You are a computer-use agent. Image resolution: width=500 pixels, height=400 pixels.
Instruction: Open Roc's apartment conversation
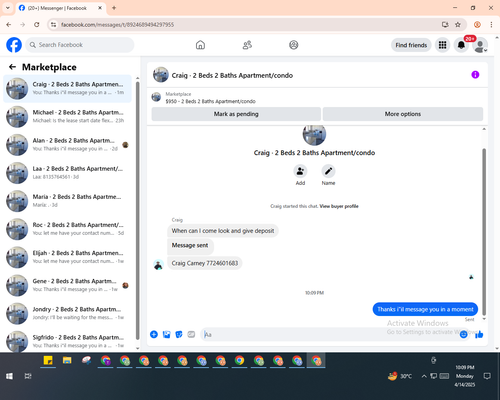pos(67,229)
